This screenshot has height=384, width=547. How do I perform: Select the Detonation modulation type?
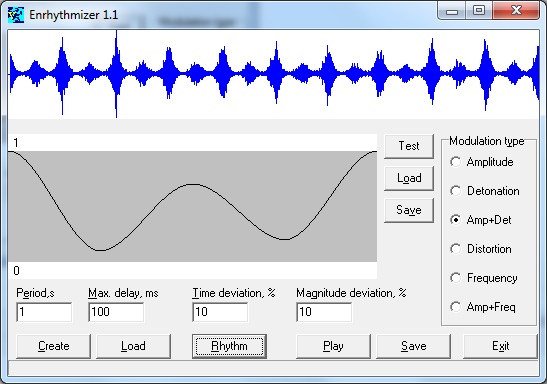click(485, 191)
